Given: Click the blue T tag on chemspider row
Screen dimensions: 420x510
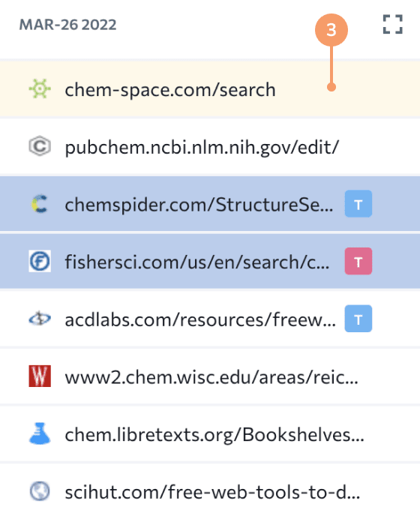Looking at the screenshot, I should (358, 204).
